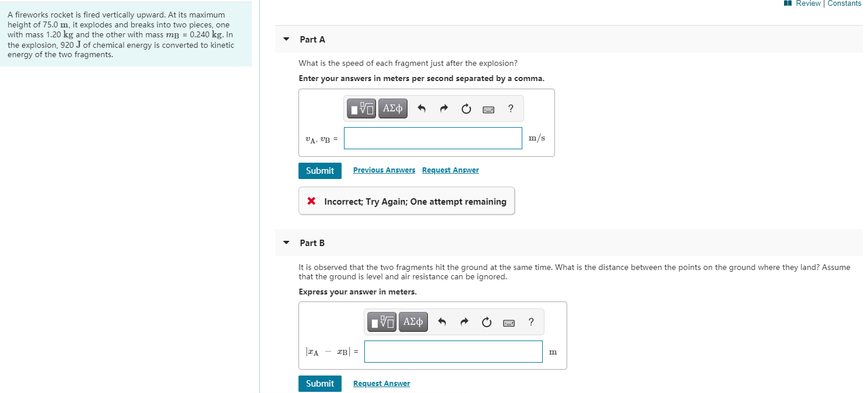Image resolution: width=868 pixels, height=393 pixels.
Task: Submit the Part A answer
Action: tap(319, 170)
